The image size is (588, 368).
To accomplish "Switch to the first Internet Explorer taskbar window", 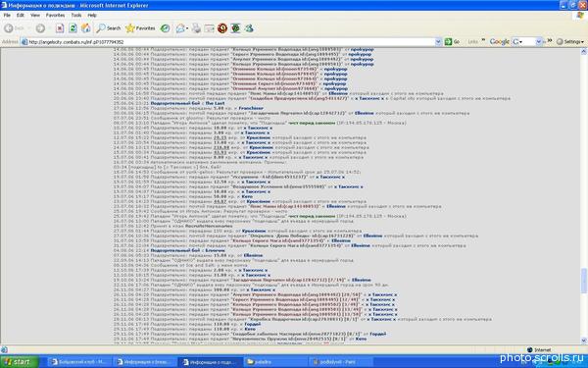I will 79,362.
